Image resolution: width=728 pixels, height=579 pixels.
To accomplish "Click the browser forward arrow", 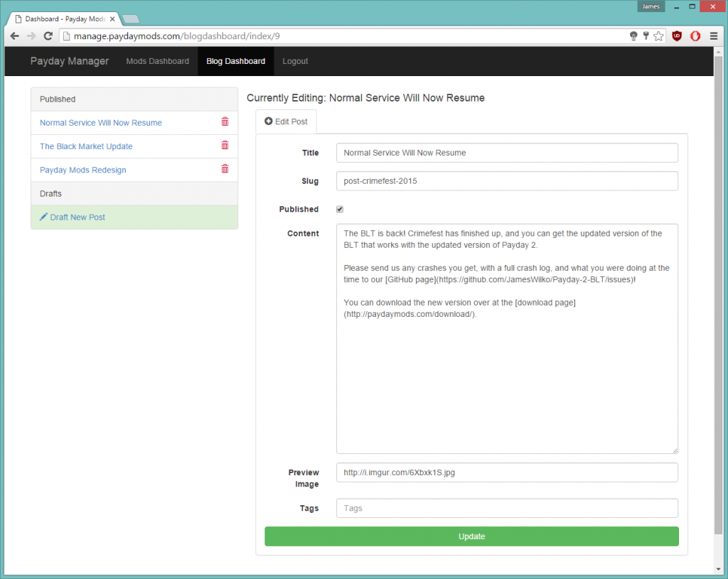I will 31,36.
